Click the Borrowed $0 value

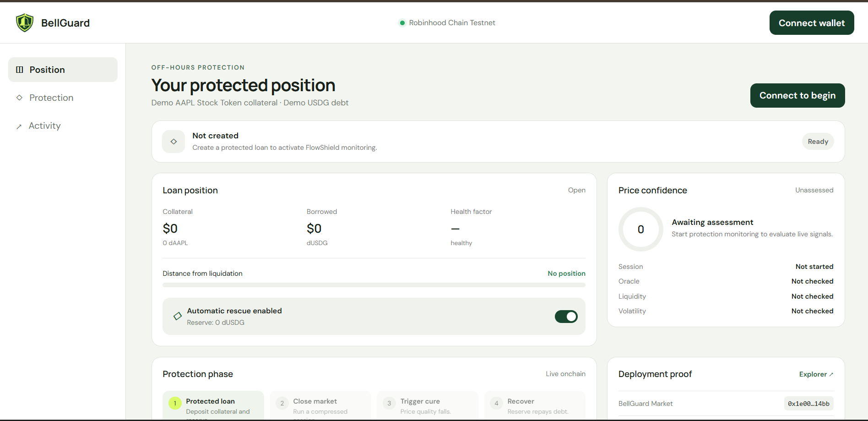click(314, 229)
